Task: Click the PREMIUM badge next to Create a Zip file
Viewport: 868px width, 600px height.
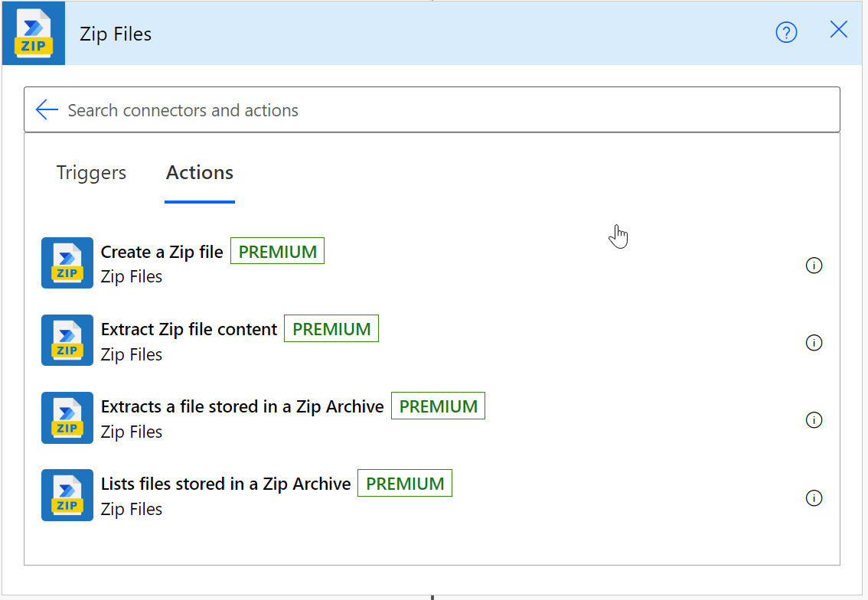Action: pyautogui.click(x=277, y=251)
